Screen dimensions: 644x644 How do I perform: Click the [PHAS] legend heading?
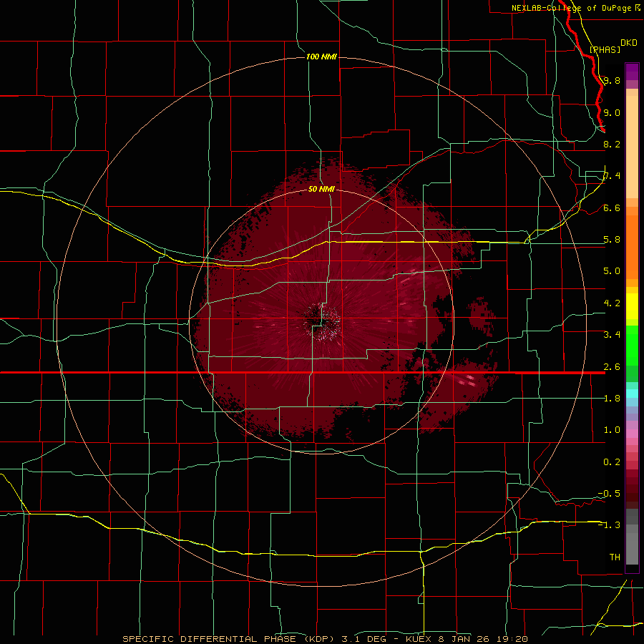(605, 49)
